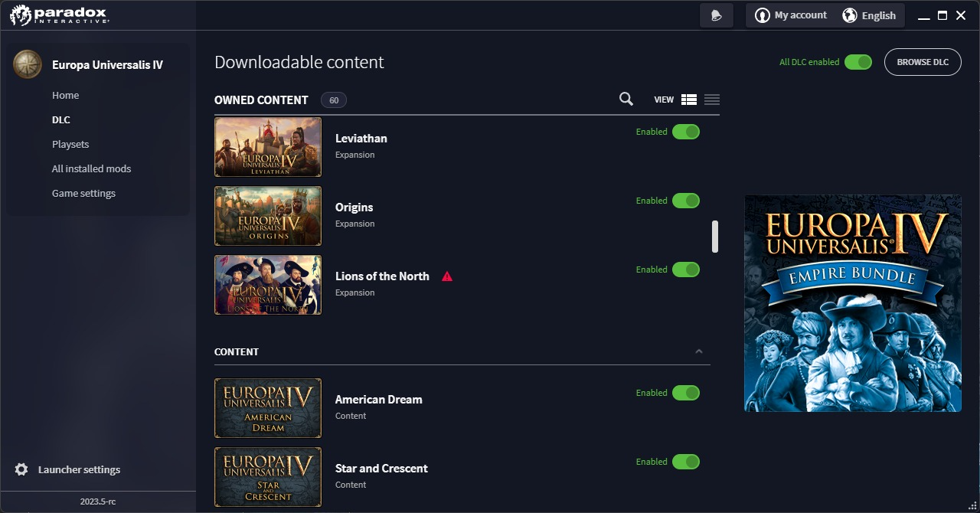
Task: Click the American Dream thumbnail
Action: pyautogui.click(x=268, y=408)
